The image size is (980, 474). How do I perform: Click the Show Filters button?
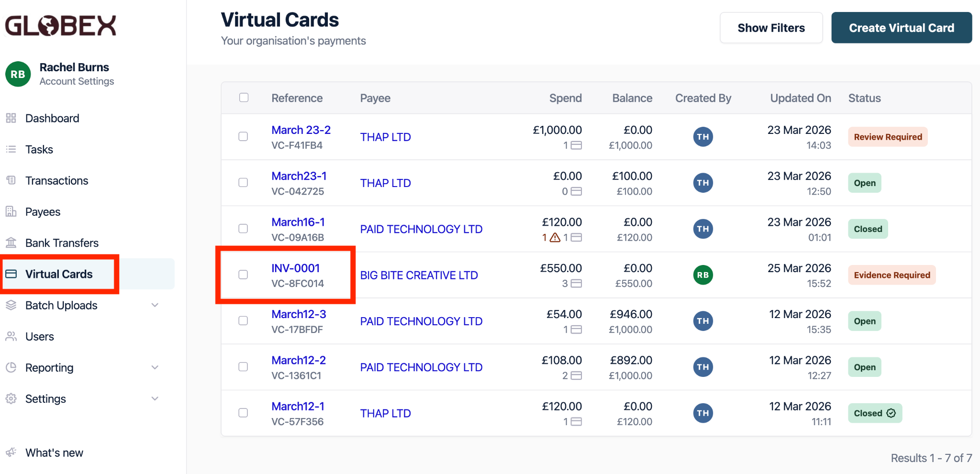tap(771, 28)
